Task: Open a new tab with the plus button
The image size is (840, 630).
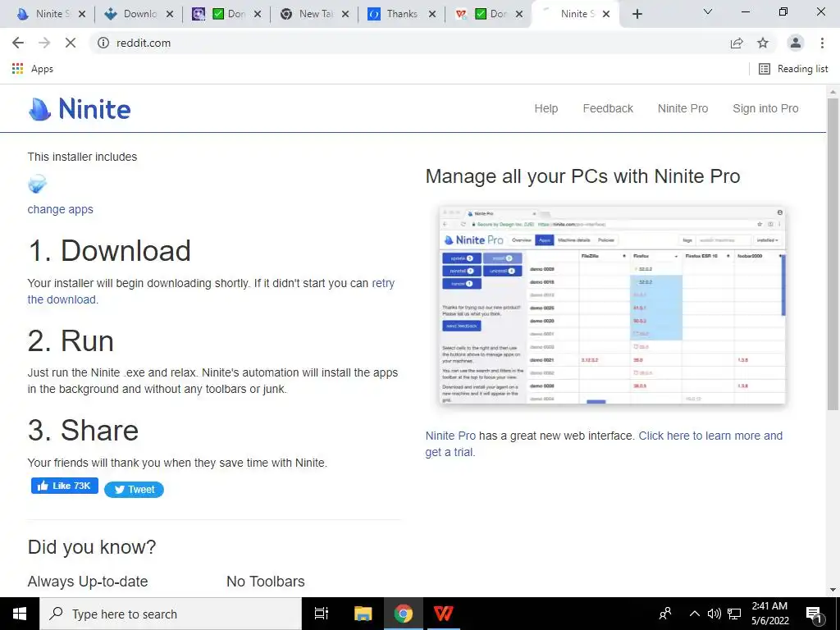Action: point(637,14)
